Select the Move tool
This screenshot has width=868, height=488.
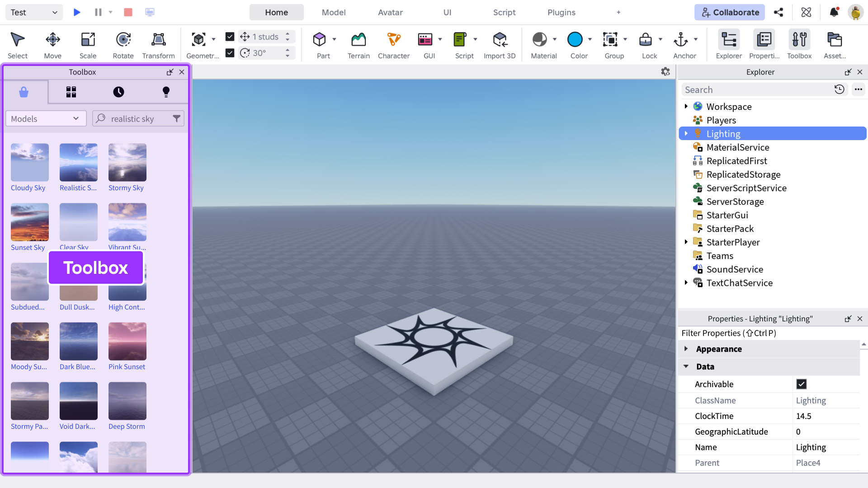click(52, 45)
